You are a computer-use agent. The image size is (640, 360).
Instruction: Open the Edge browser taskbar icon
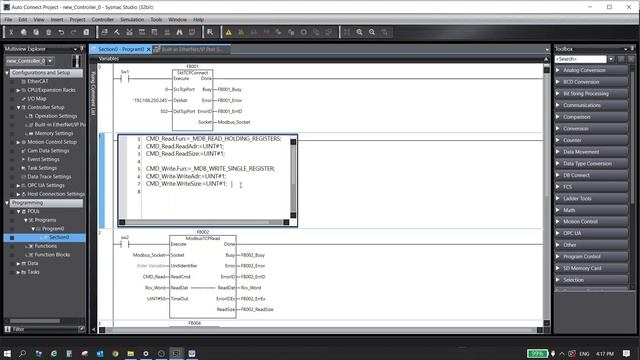tap(54, 353)
